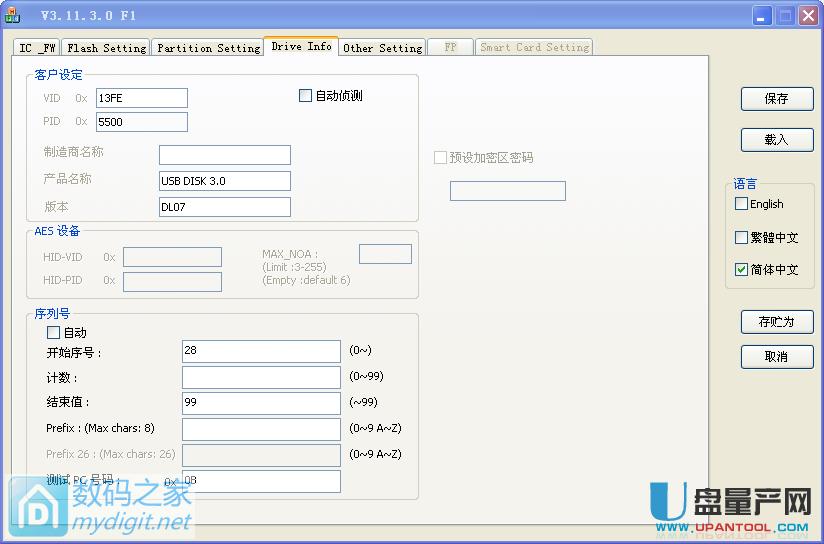Check the 繁體中文 language option

(x=741, y=238)
